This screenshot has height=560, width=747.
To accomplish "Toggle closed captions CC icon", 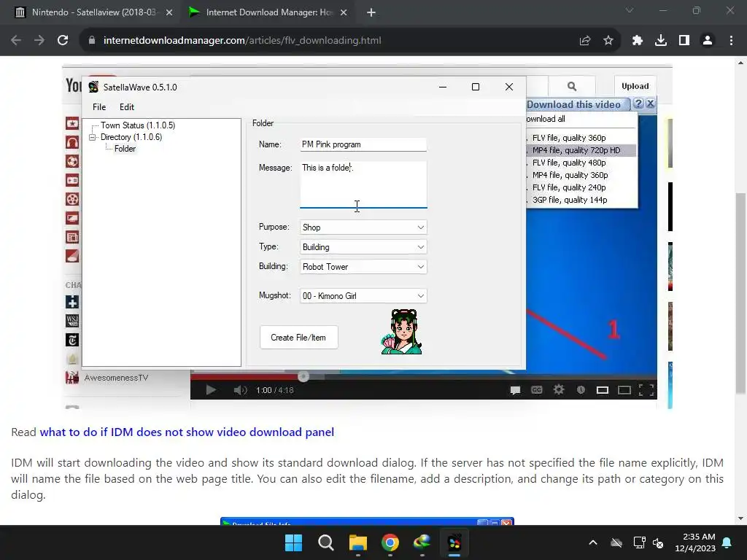I will pyautogui.click(x=536, y=390).
